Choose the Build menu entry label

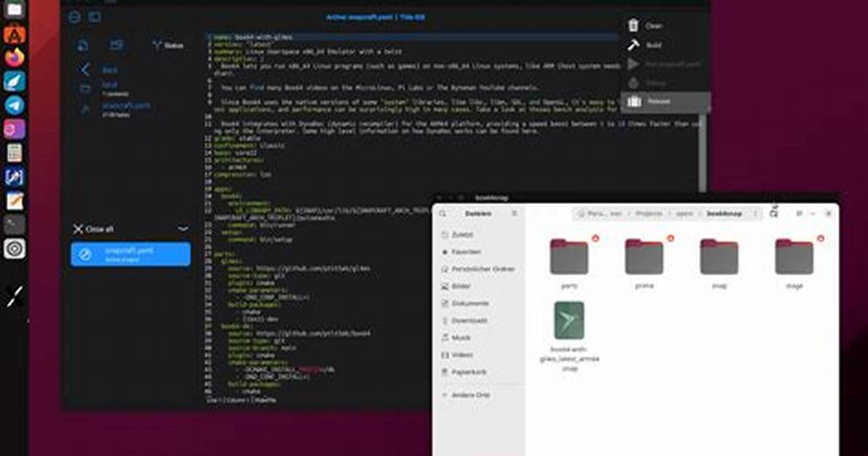pyautogui.click(x=654, y=46)
